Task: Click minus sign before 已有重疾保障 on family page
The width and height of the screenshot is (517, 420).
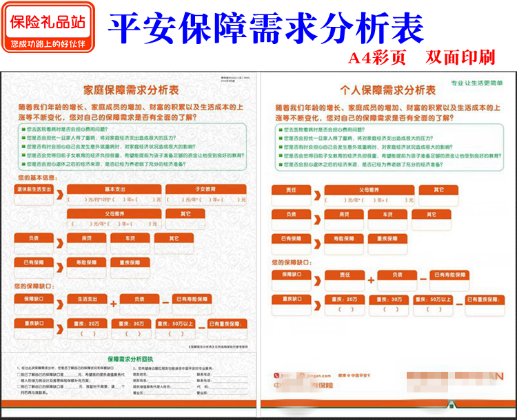Action: coord(201,328)
